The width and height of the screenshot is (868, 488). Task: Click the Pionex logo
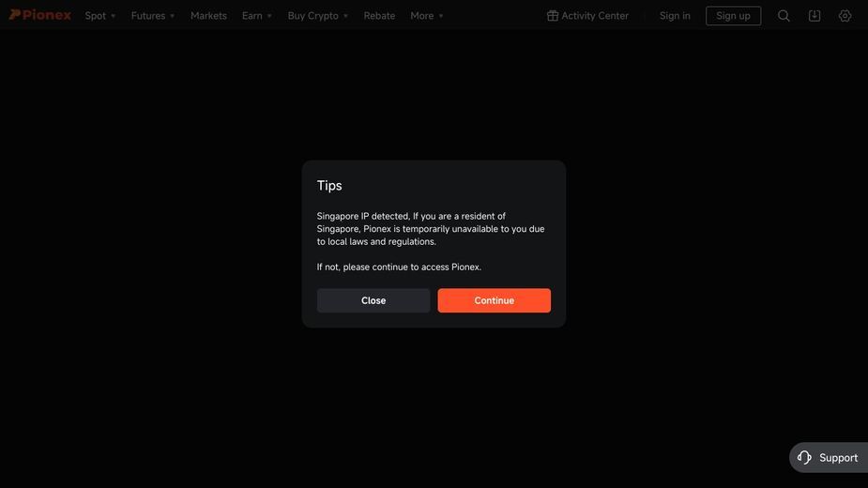pos(39,15)
